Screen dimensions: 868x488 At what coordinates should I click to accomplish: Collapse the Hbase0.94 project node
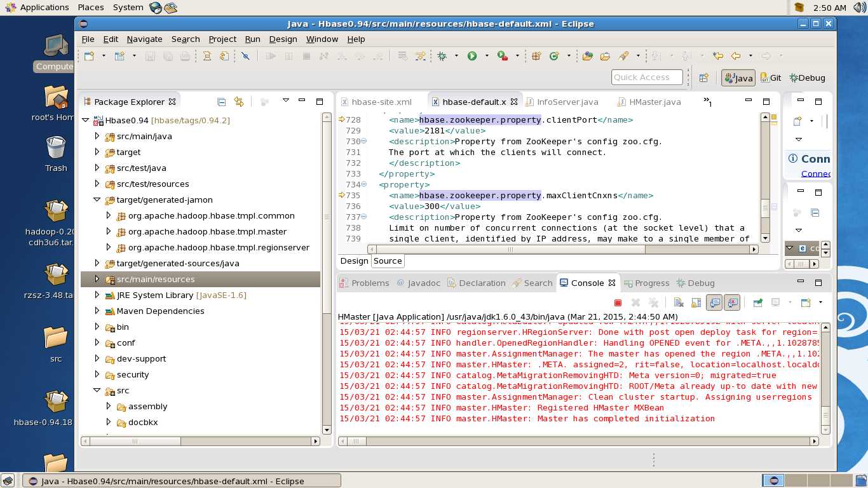click(85, 120)
